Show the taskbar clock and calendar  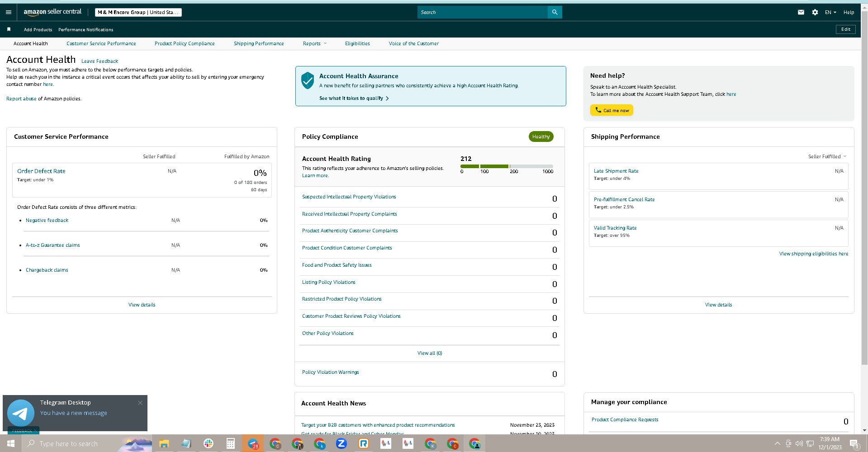click(x=830, y=443)
